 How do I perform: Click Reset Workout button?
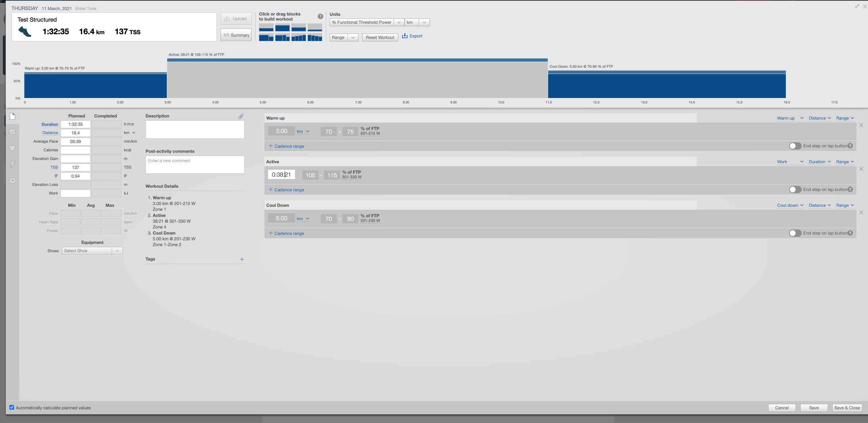pyautogui.click(x=380, y=37)
